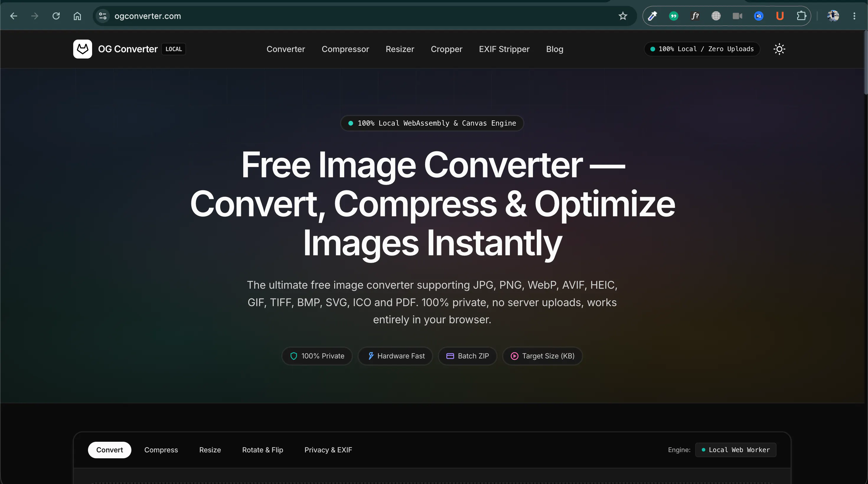
Task: Click the browser forward arrow
Action: click(35, 16)
